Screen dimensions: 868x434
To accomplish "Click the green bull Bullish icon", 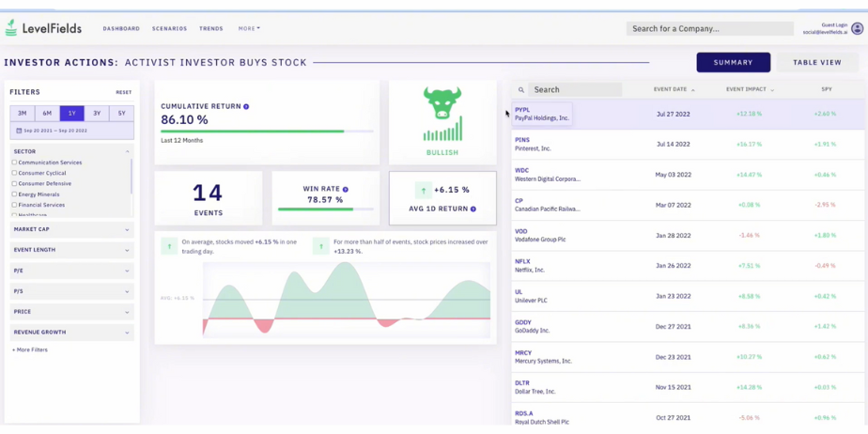I will pyautogui.click(x=442, y=114).
